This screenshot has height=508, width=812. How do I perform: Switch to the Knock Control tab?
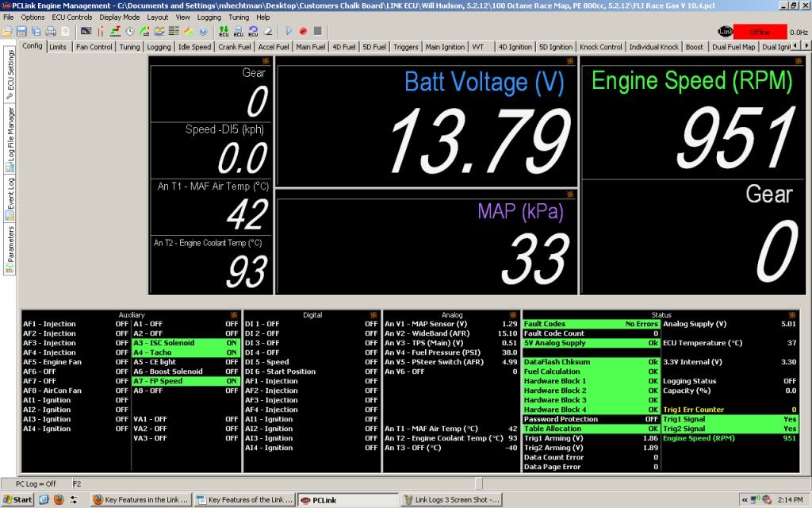[x=601, y=47]
